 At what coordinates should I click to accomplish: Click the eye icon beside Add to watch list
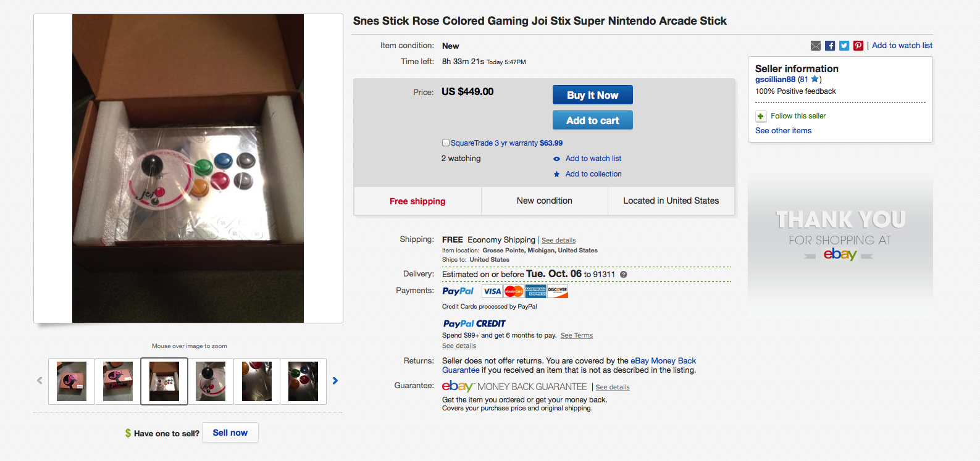pyautogui.click(x=556, y=159)
